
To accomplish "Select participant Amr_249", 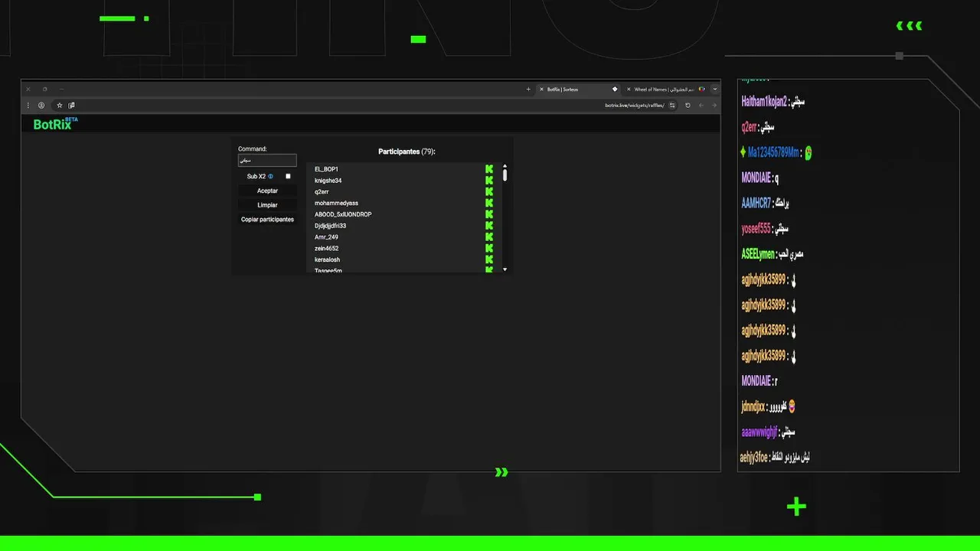I will [326, 237].
